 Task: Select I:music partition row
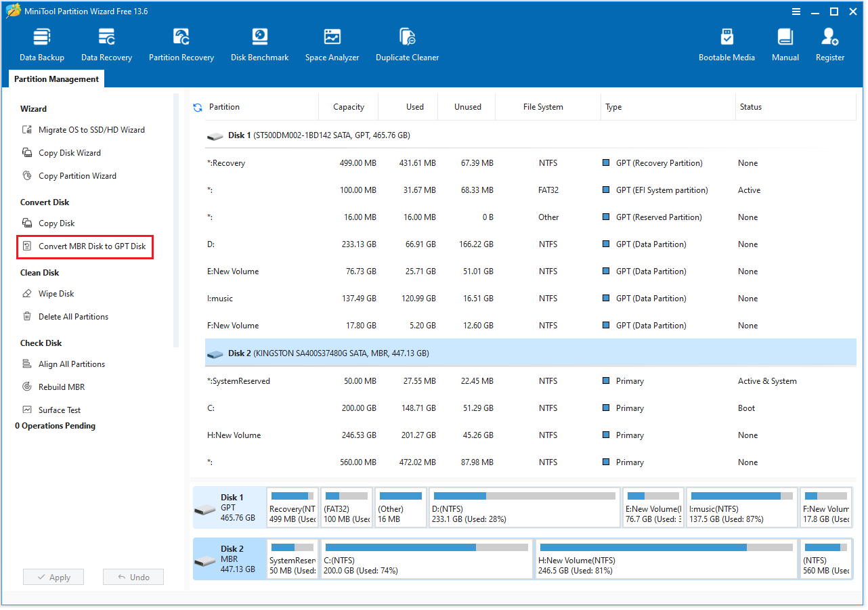[x=531, y=299]
